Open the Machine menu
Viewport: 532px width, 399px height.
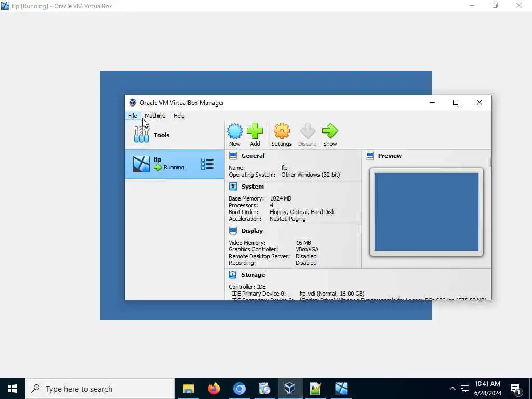point(155,116)
